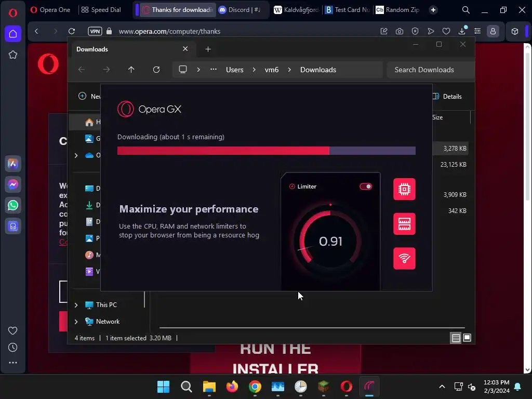The height and width of the screenshot is (399, 532).
Task: Click the site lock icon
Action: 109,31
